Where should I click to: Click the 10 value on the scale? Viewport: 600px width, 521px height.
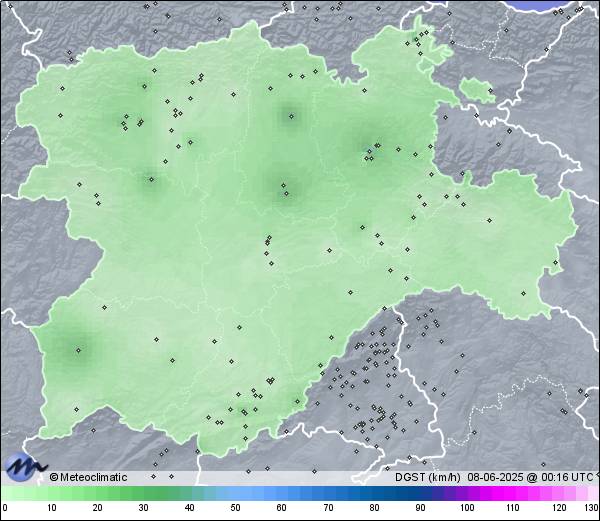[x=52, y=508]
